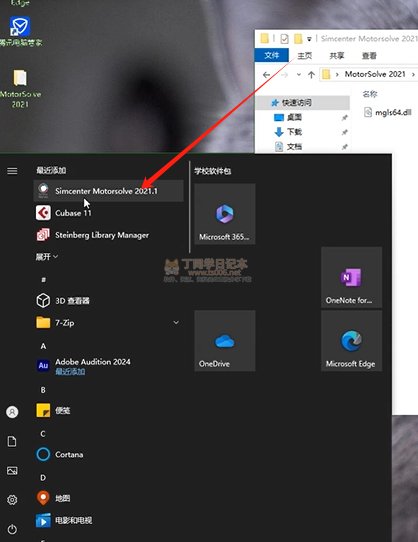Select 快速访问 in Explorer navigation pane
Screen dimensions: 418x542
pos(303,102)
